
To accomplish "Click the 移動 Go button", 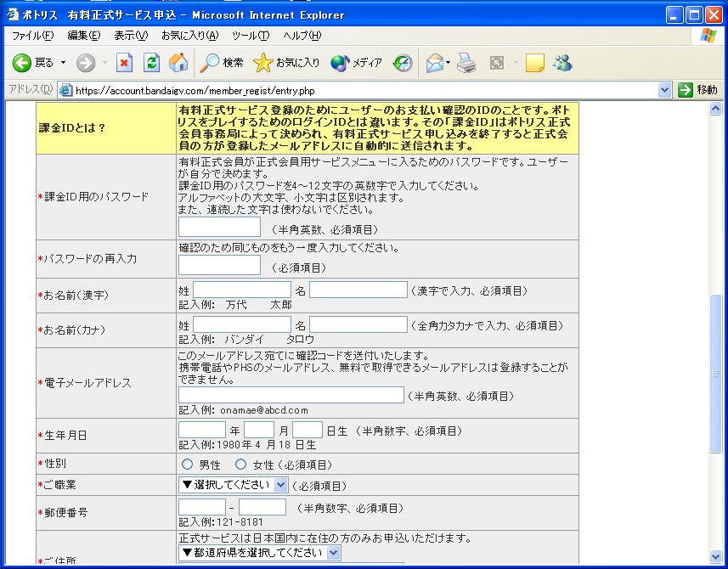I will [698, 90].
